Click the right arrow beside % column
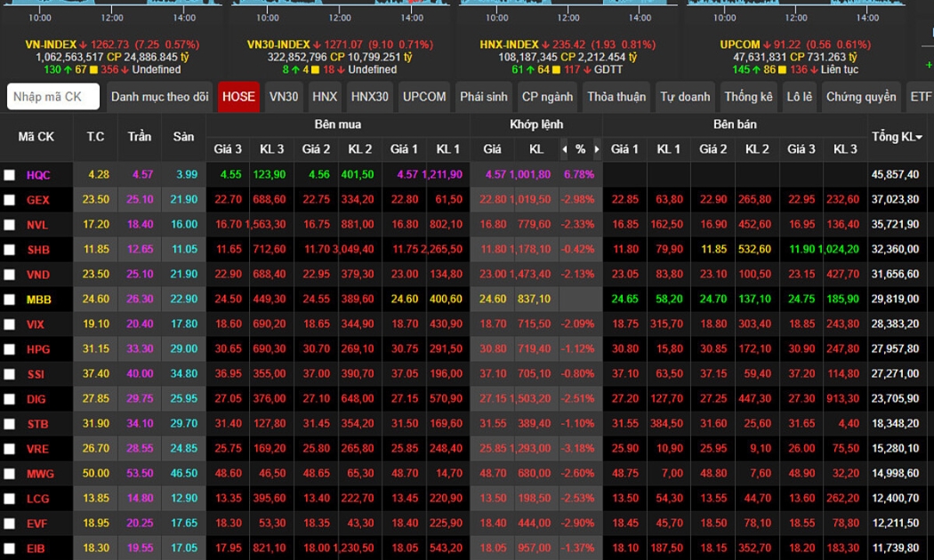The image size is (934, 560). [x=597, y=149]
